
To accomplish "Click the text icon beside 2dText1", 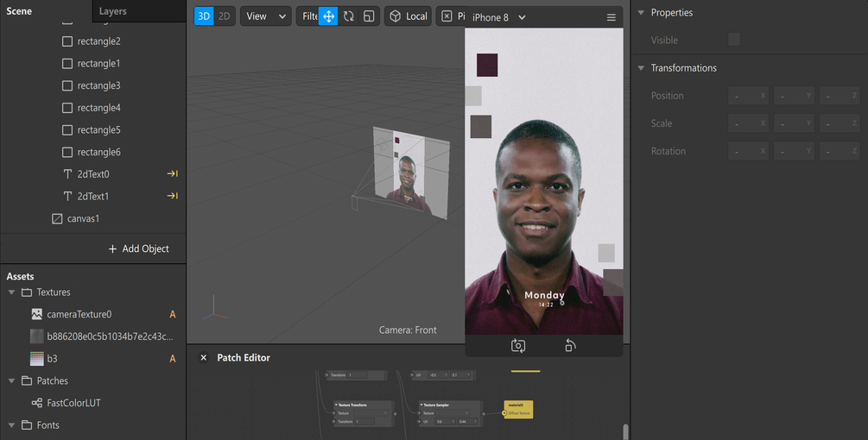I will point(67,196).
